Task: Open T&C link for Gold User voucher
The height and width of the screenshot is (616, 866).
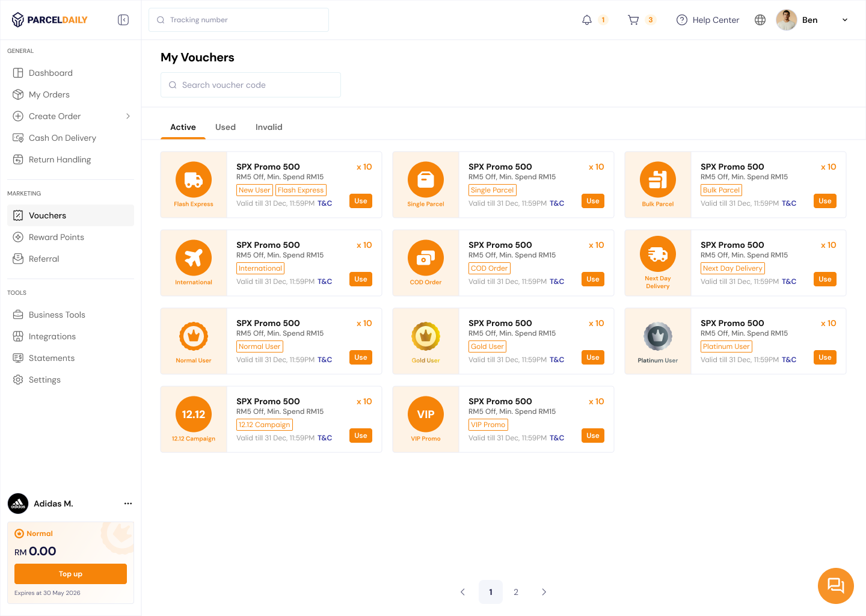Action: [x=557, y=360]
